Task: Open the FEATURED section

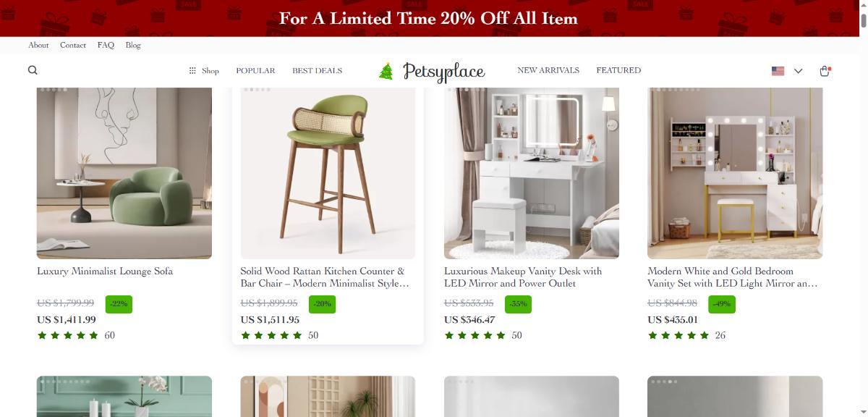Action: (618, 70)
